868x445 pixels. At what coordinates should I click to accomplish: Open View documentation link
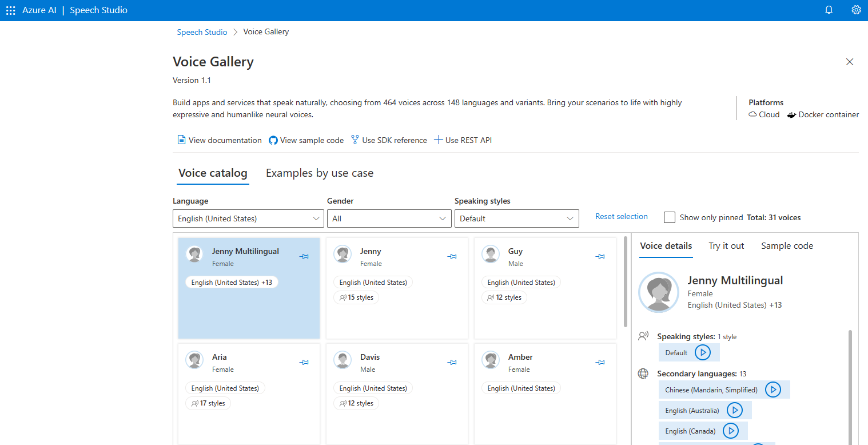220,140
